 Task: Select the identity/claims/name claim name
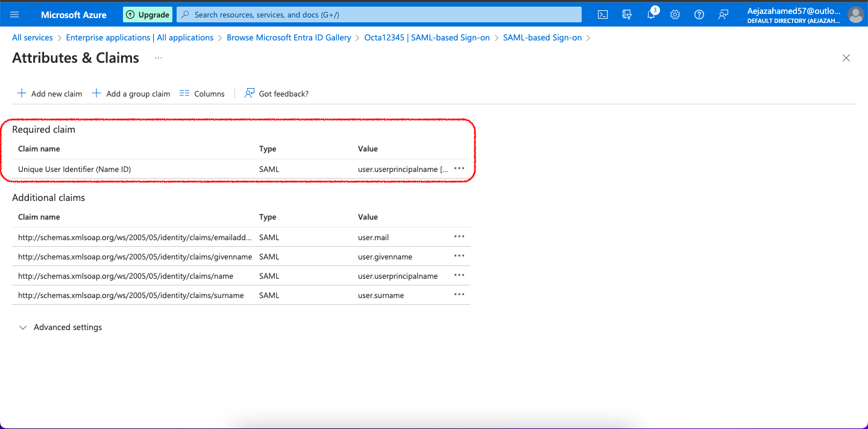[x=125, y=276]
